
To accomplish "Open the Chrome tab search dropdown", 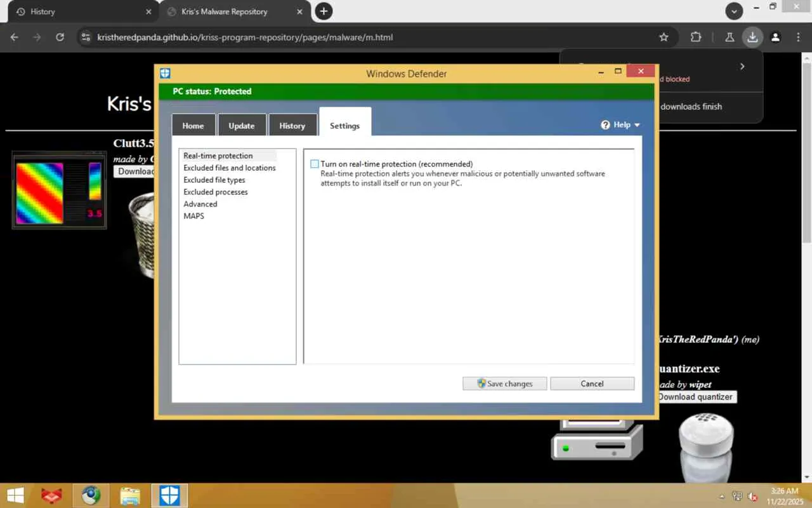I will pyautogui.click(x=734, y=11).
